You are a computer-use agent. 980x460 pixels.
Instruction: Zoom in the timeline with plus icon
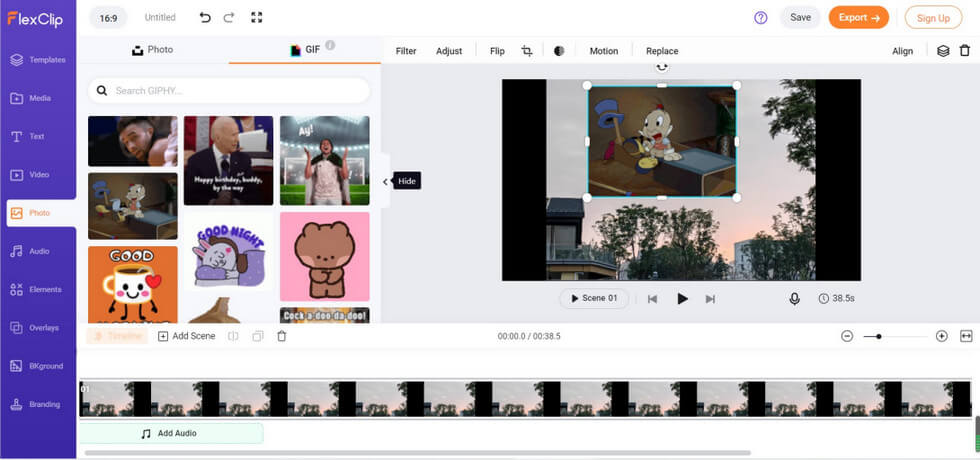tap(942, 336)
